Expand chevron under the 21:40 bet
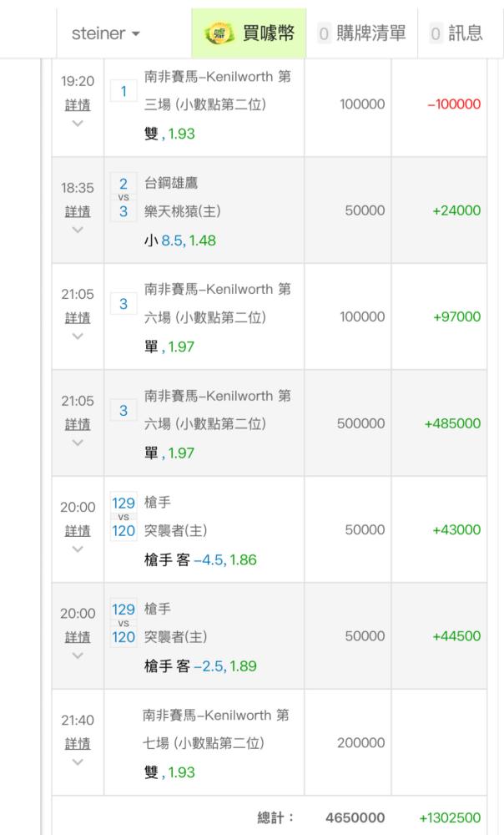This screenshot has width=504, height=835. click(x=78, y=762)
